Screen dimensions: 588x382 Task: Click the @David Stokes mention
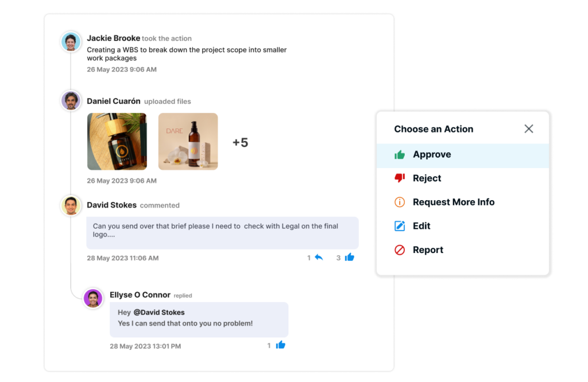[x=159, y=313]
